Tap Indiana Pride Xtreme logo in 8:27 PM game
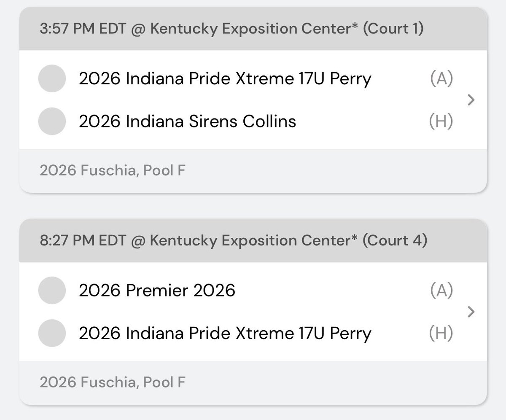The height and width of the screenshot is (420, 506). pos(52,333)
